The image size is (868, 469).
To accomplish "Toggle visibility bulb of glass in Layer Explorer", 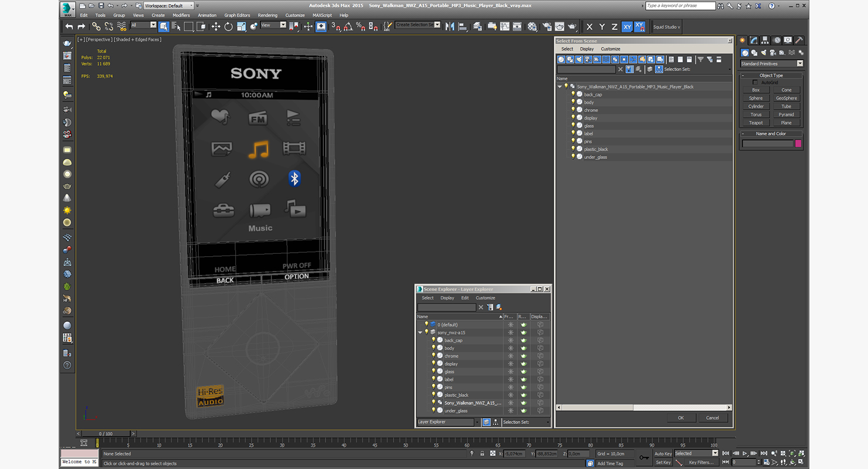I will click(433, 371).
